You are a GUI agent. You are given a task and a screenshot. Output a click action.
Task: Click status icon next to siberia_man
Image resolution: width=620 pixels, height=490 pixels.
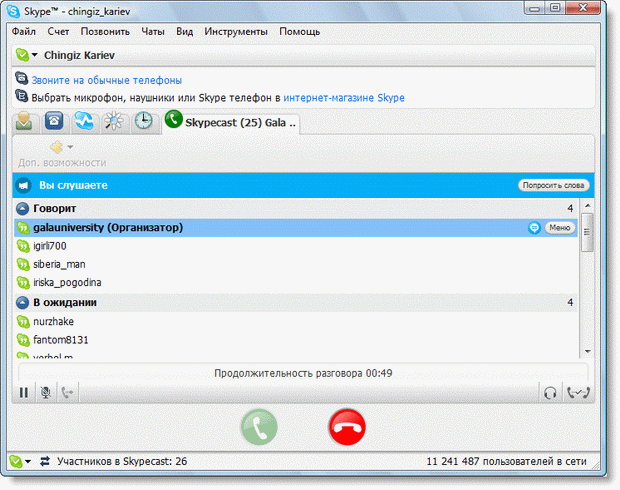[x=23, y=264]
